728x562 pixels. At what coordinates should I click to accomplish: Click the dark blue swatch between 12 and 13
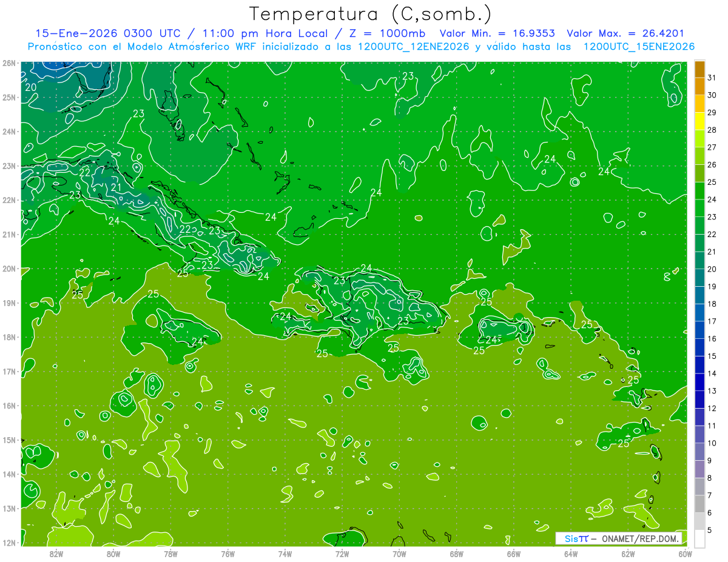pyautogui.click(x=699, y=399)
